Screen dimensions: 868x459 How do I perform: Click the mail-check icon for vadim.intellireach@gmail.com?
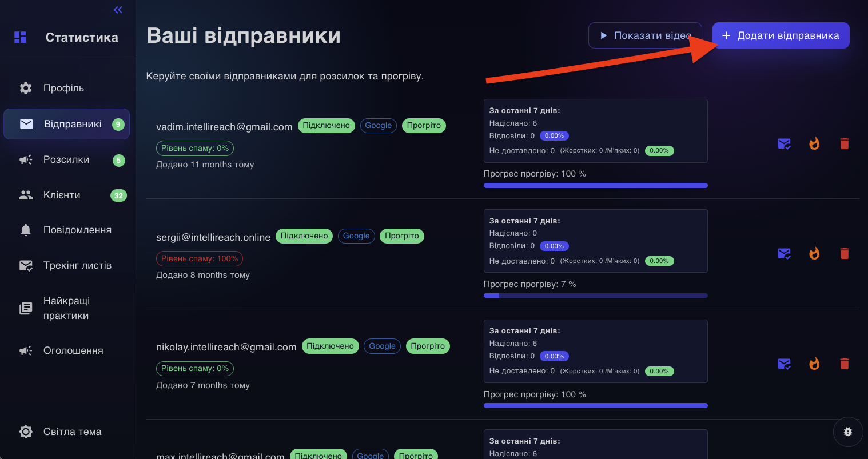coord(784,143)
